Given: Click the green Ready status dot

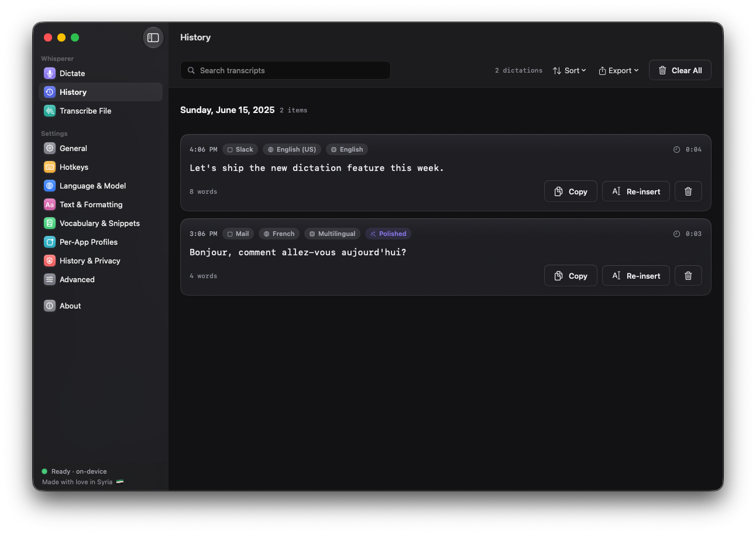Looking at the screenshot, I should point(44,471).
